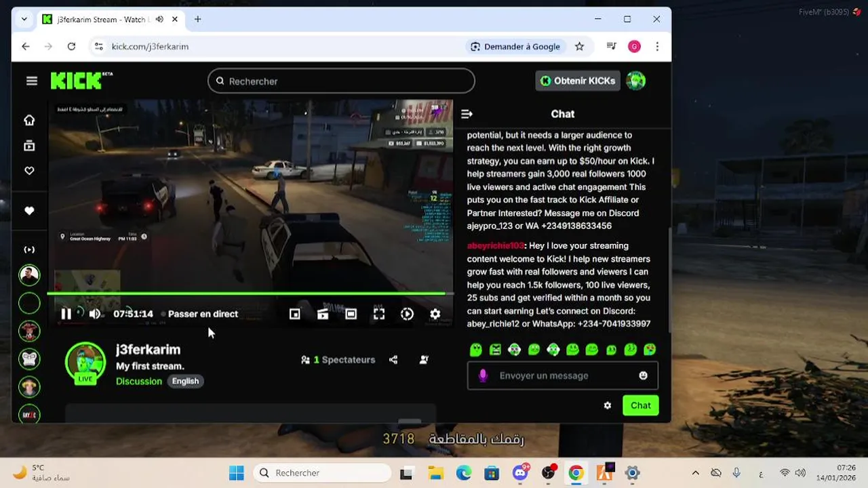This screenshot has height=488, width=868.
Task: Bookmark this page with the star icon
Action: coord(579,46)
